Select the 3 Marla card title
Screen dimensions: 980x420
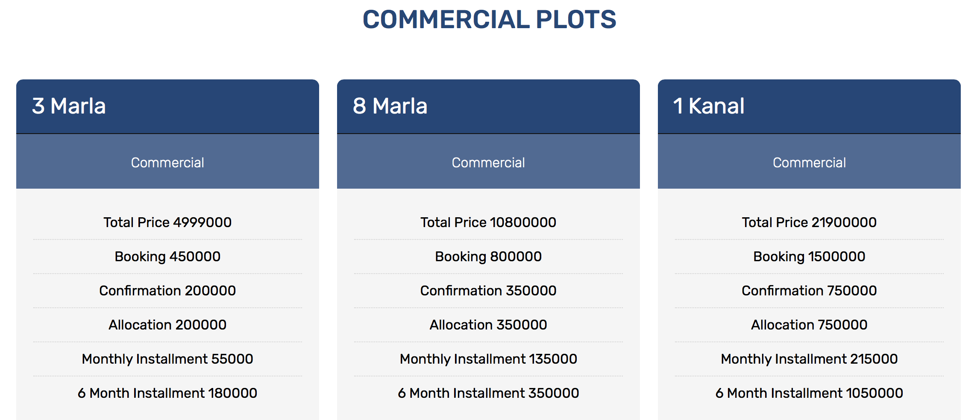69,106
